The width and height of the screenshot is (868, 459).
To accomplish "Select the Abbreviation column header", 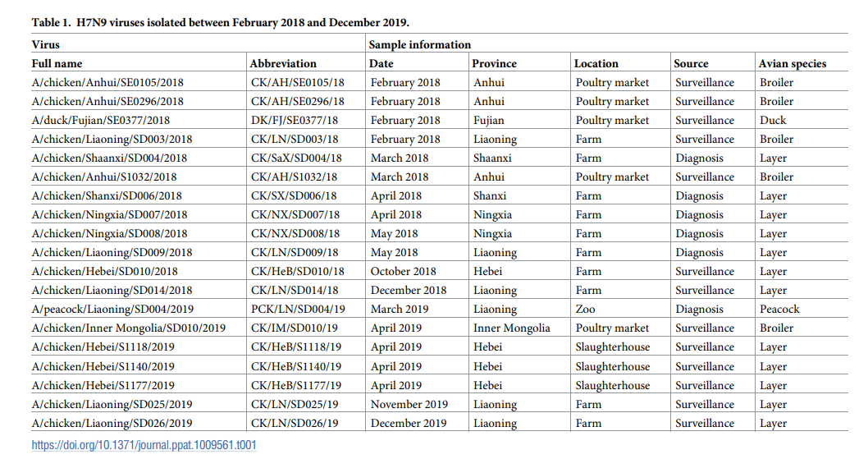I will (283, 63).
